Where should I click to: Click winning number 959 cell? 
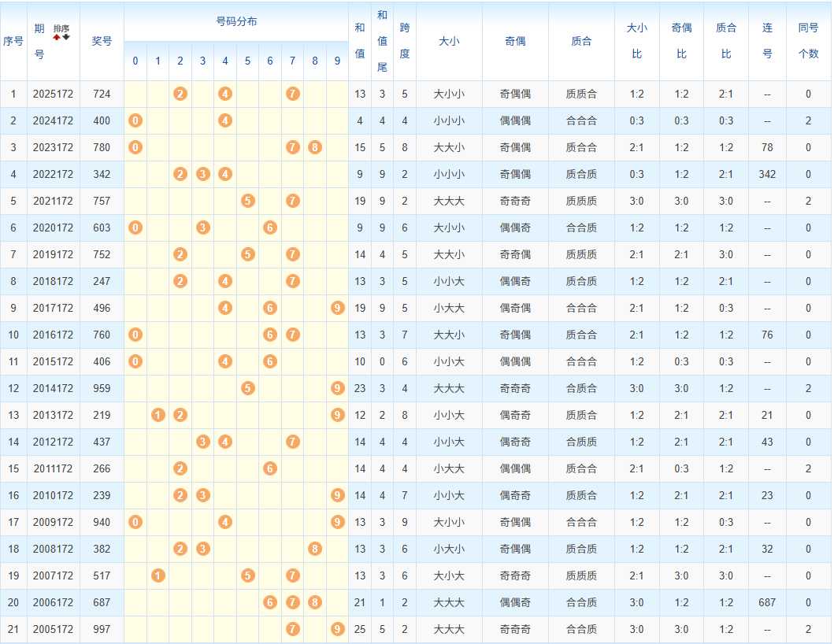coord(102,388)
